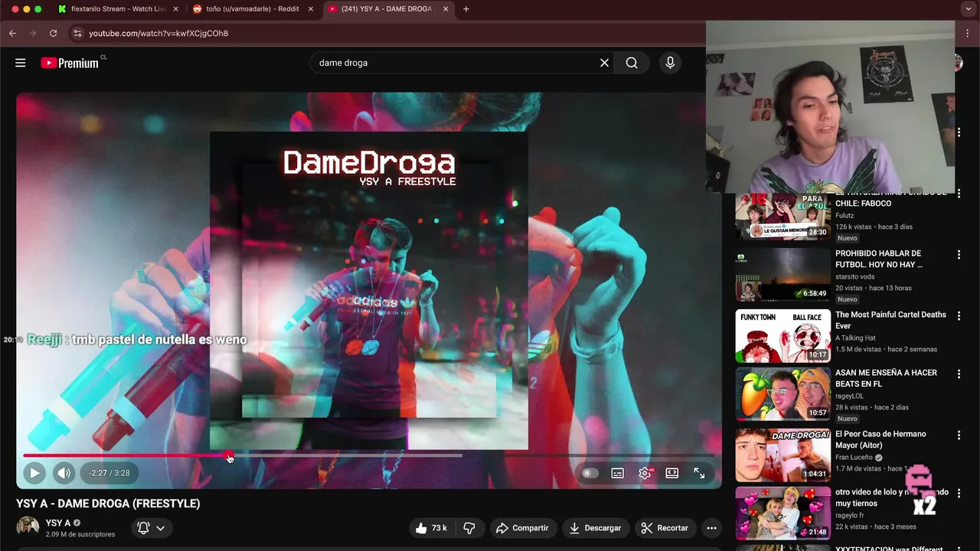Start voice search with microphone icon
Screen dimensions: 980x551
[x=670, y=63]
